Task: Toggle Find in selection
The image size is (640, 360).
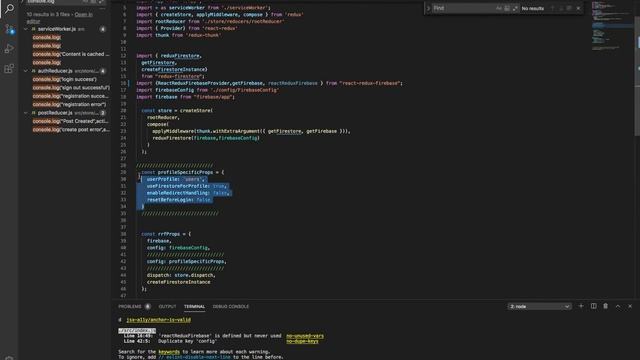Action: coord(569,8)
